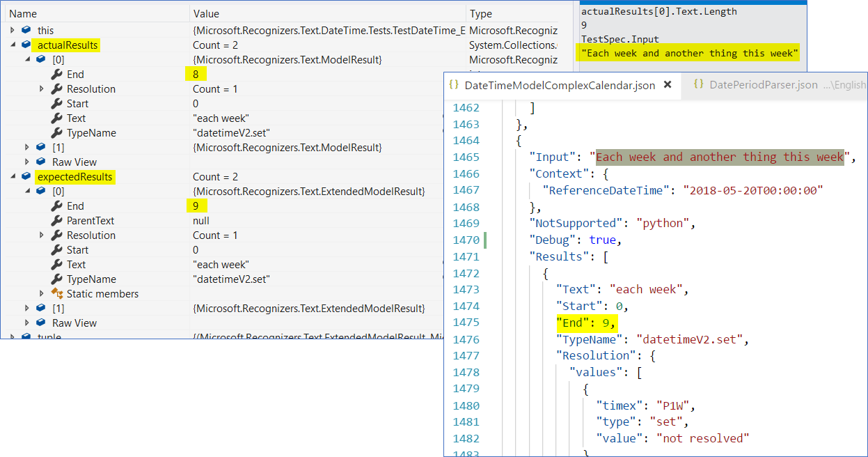The height and width of the screenshot is (457, 868).
Task: Click wrench icon of Text inside expectedResults
Action: [x=57, y=264]
